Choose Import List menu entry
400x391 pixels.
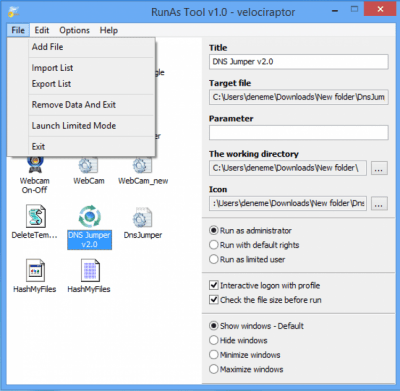point(81,68)
